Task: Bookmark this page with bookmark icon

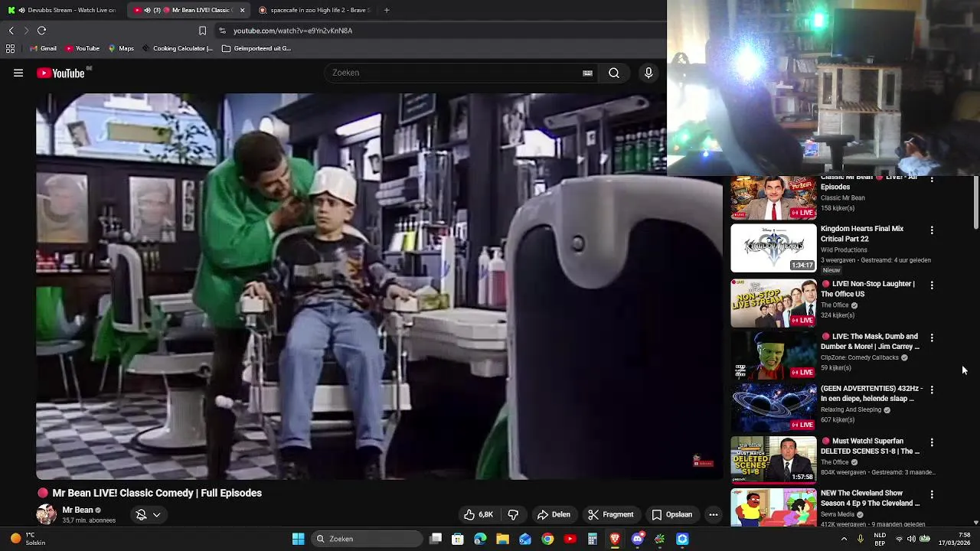Action: (202, 31)
